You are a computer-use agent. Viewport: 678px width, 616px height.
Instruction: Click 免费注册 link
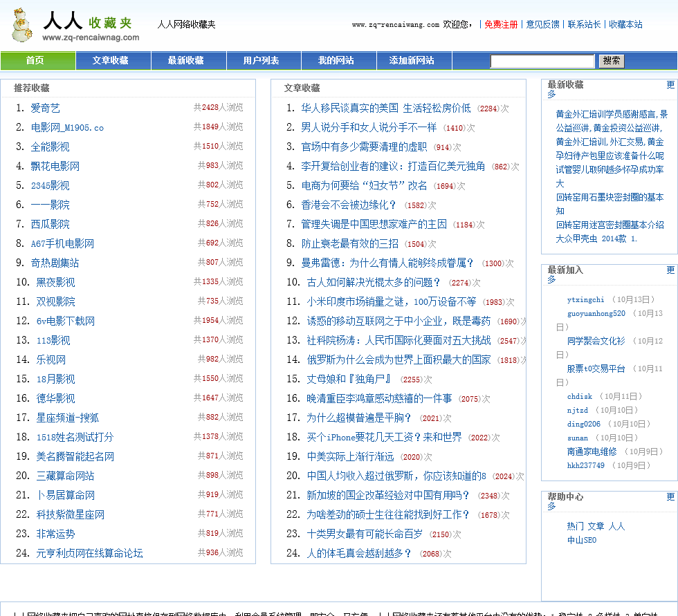pyautogui.click(x=501, y=25)
